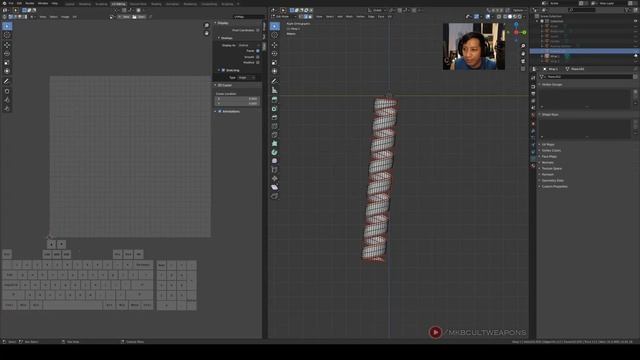Image resolution: width=640 pixels, height=360 pixels.
Task: Select the Extrude Region tool
Action: click(275, 100)
